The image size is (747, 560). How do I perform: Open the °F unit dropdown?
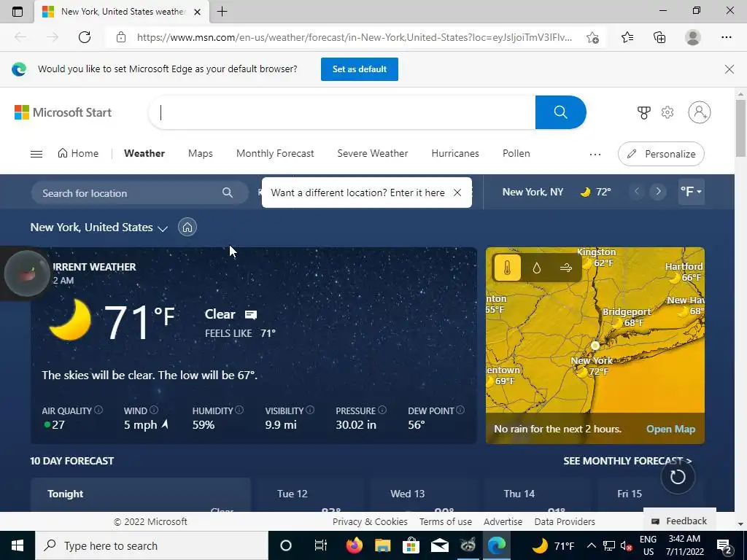point(691,192)
